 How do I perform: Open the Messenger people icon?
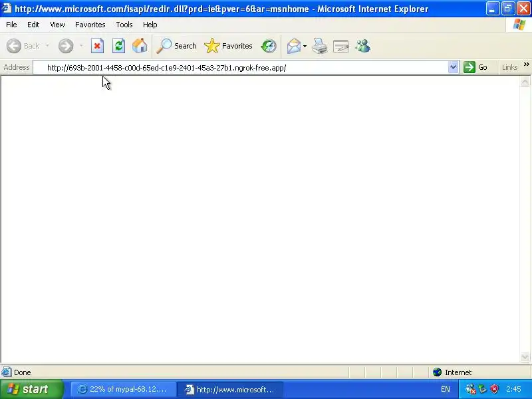click(x=362, y=46)
